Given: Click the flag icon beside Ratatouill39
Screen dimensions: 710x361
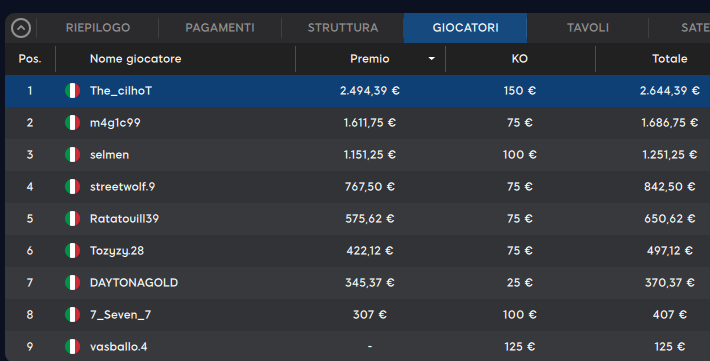Looking at the screenshot, I should click(x=72, y=219).
